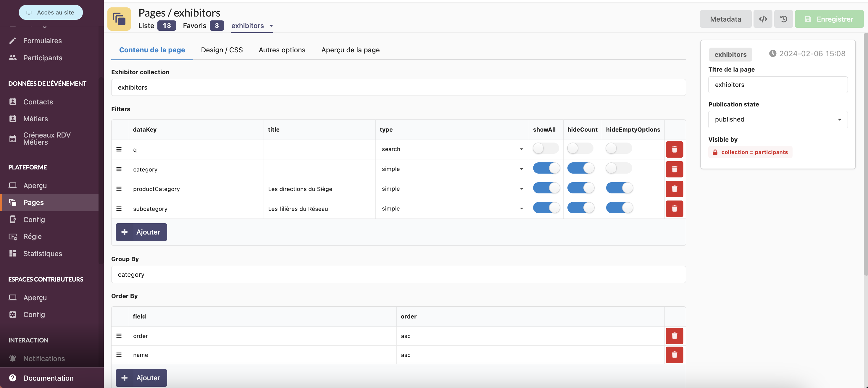The width and height of the screenshot is (868, 388).
Task: Click the drag handle of category row
Action: (119, 169)
